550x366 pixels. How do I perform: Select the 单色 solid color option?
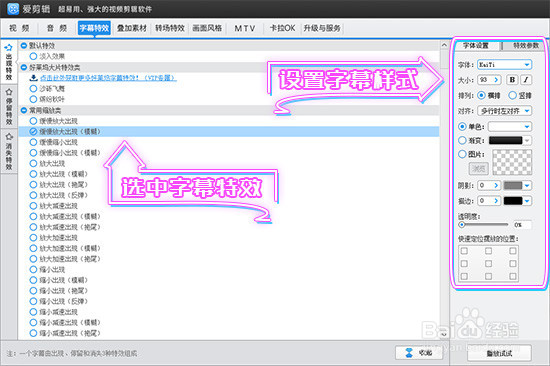pos(462,126)
